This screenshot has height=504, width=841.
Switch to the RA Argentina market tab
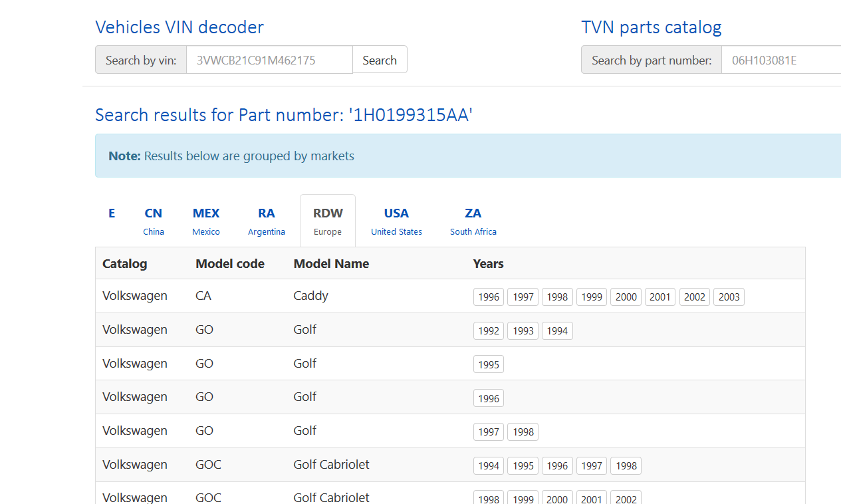[x=267, y=221]
